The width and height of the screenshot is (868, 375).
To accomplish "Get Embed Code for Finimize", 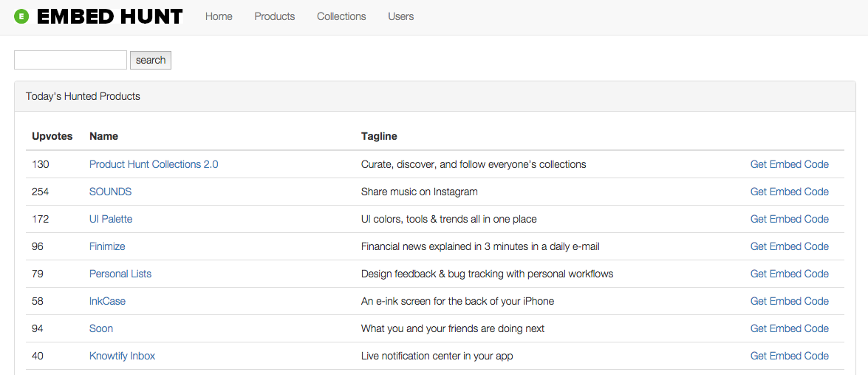I will (x=789, y=246).
